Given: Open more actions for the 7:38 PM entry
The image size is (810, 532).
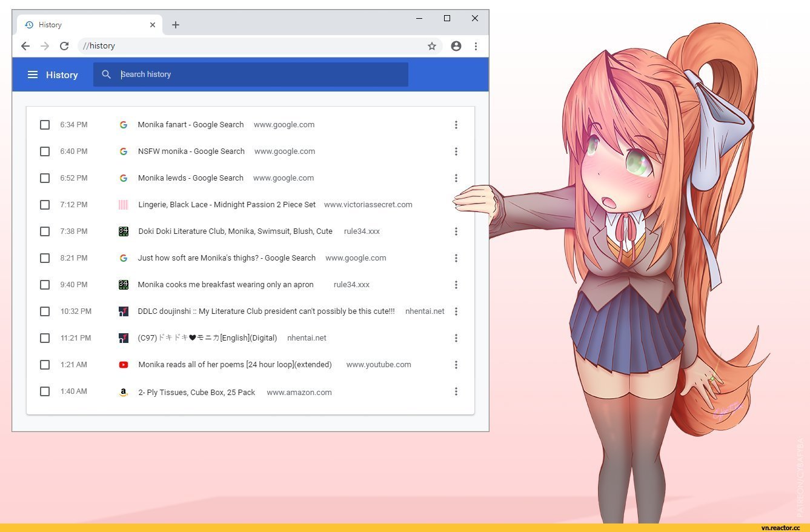Looking at the screenshot, I should pyautogui.click(x=456, y=231).
